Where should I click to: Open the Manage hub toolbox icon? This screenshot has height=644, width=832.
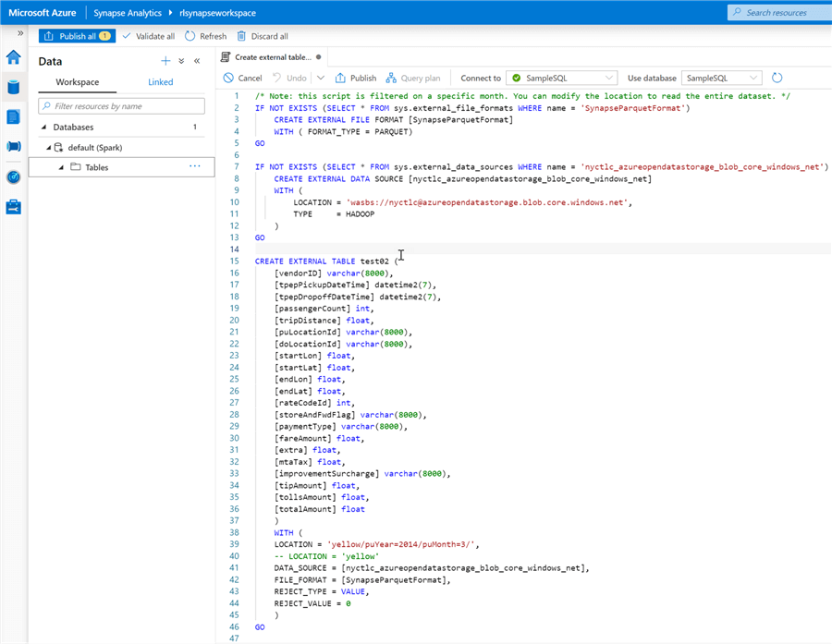tap(14, 207)
